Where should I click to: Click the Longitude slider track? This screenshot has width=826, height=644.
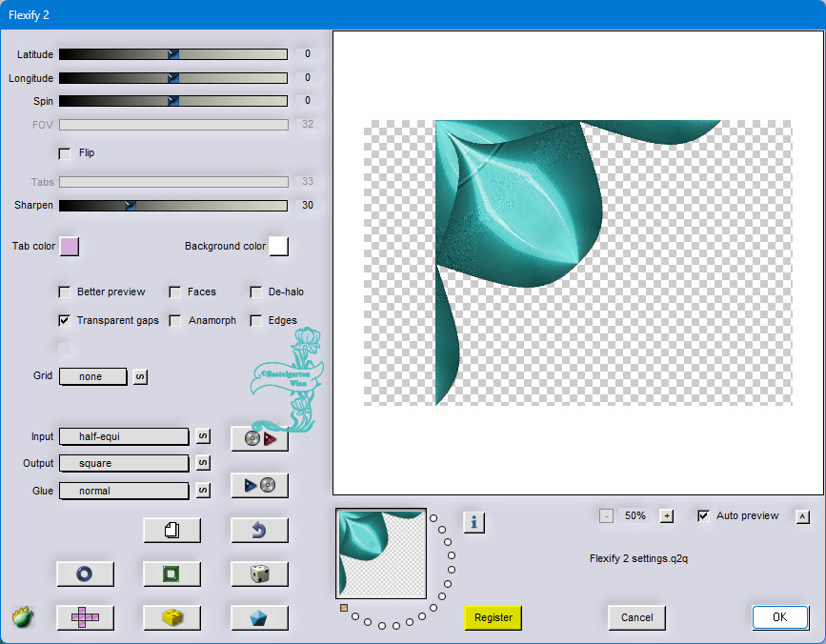point(173,78)
